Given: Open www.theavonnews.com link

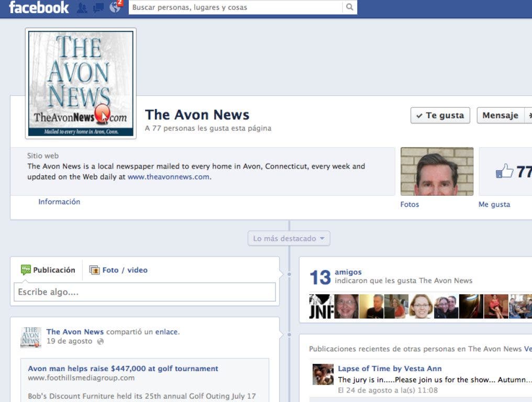Looking at the screenshot, I should 168,177.
